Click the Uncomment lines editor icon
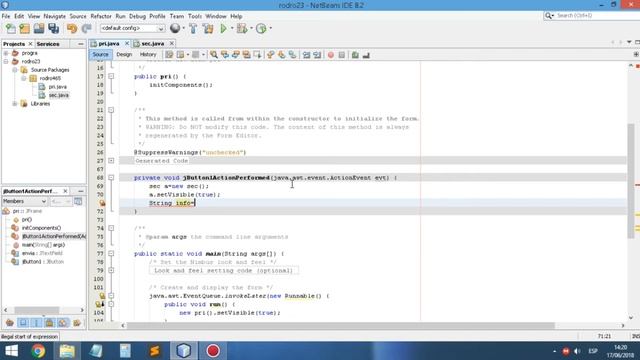Viewport: 640px width, 360px height. [366, 55]
